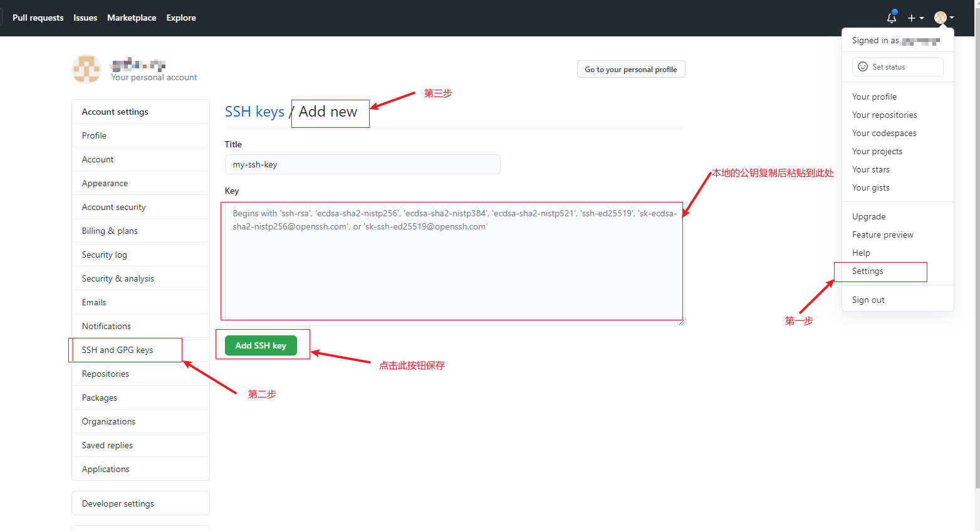This screenshot has width=980, height=531.
Task: Click the green Add SSH key button
Action: [x=261, y=345]
